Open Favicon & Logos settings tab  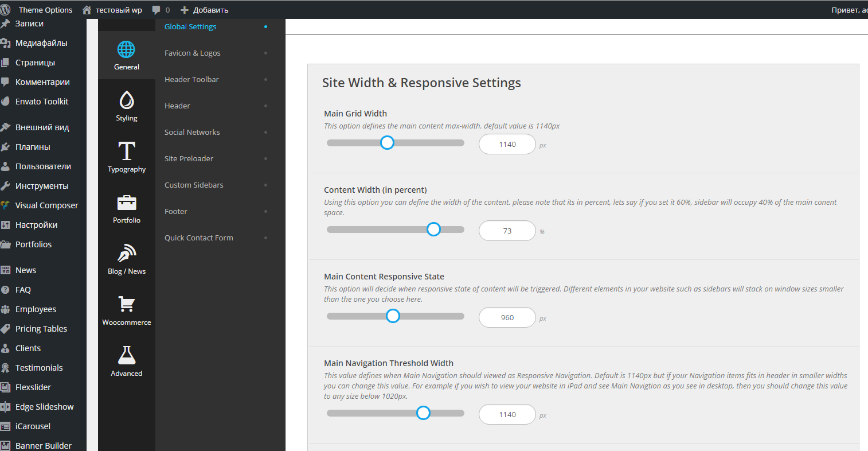193,53
